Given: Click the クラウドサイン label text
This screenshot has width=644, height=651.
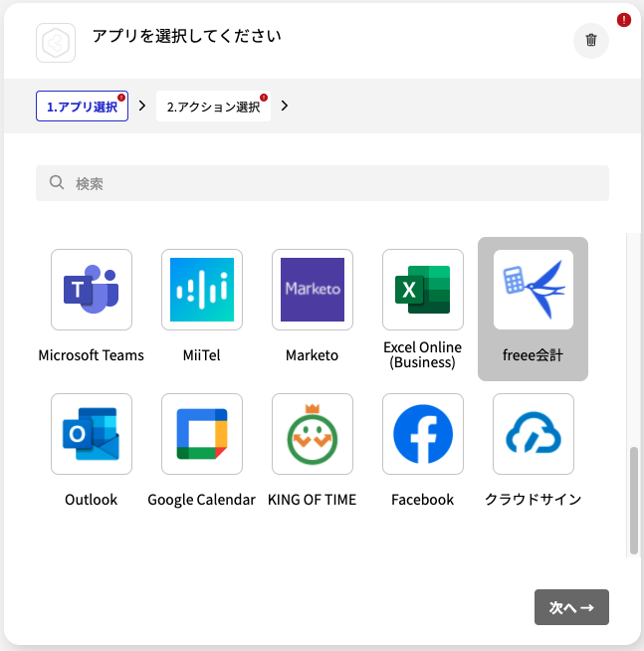Looking at the screenshot, I should point(534,500).
